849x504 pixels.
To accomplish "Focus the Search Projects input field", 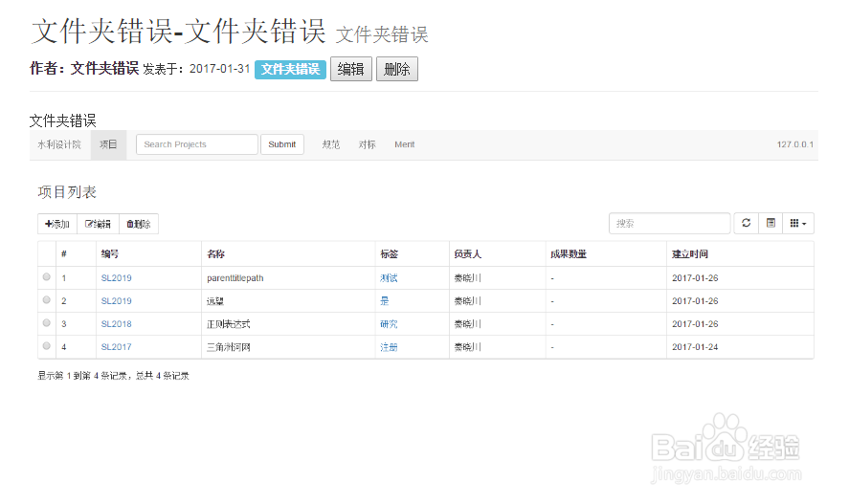I will tap(197, 144).
